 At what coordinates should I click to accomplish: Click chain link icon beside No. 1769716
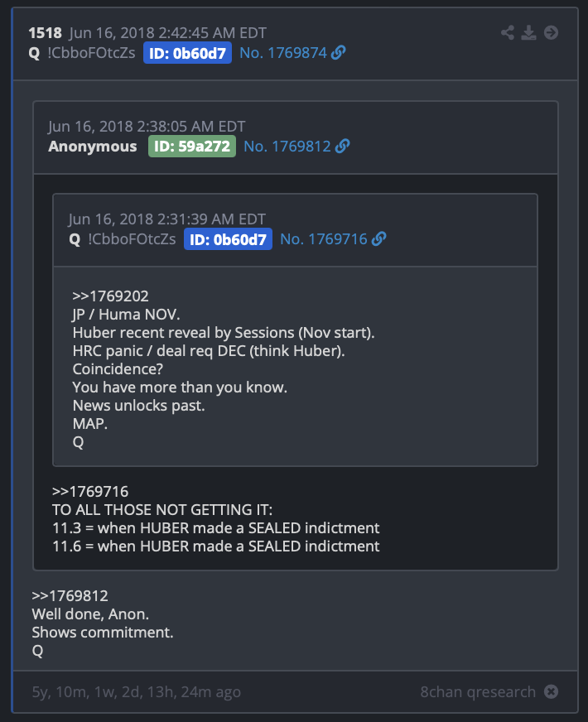pos(379,239)
